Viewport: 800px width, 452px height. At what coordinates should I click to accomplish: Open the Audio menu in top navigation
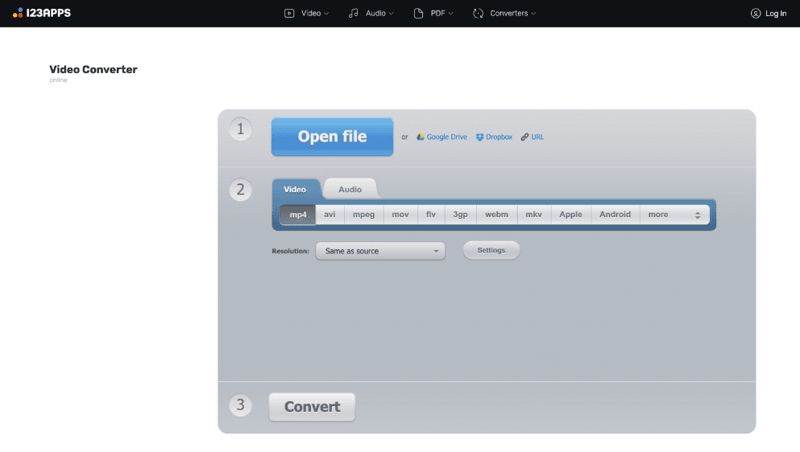pos(371,13)
